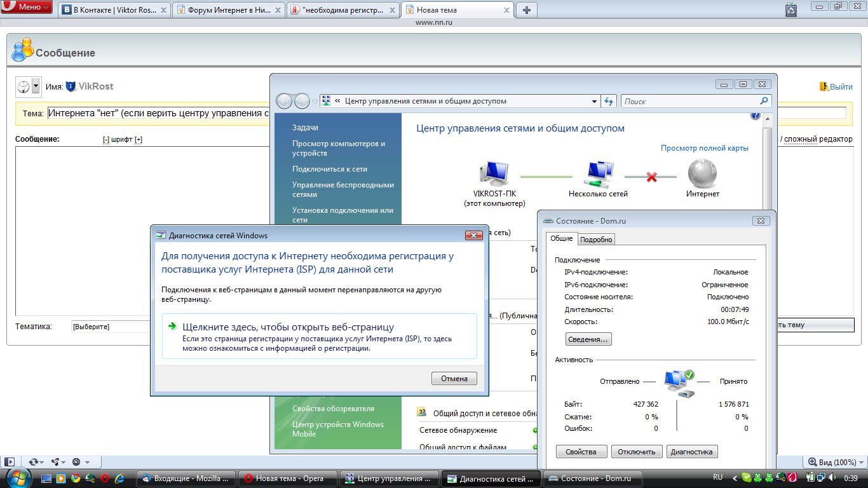
Task: Click the Поиск search field
Action: [689, 101]
